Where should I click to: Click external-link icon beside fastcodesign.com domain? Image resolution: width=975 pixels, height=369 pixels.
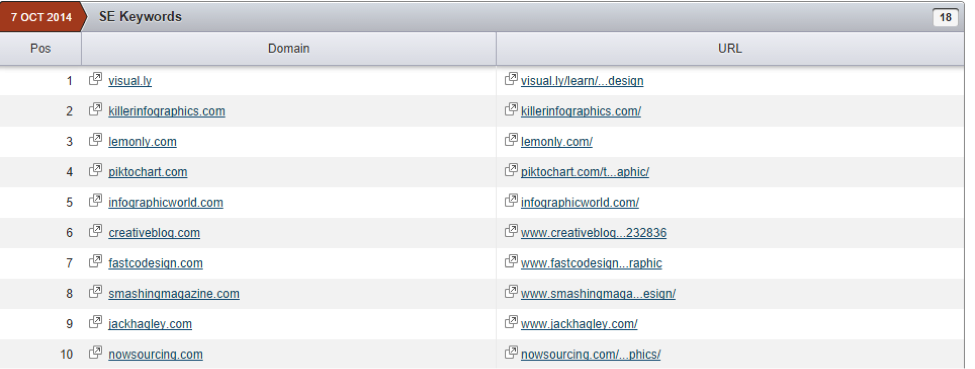[95, 261]
